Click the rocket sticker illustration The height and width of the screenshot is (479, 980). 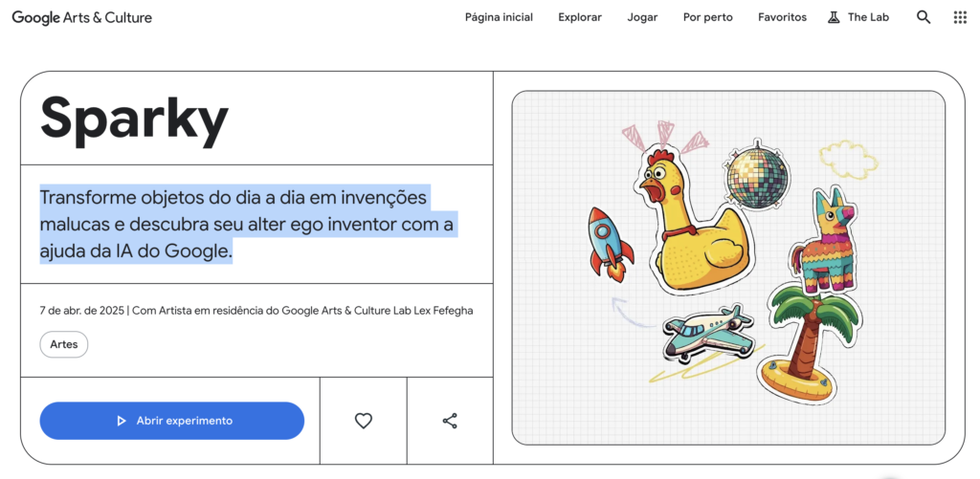(610, 243)
